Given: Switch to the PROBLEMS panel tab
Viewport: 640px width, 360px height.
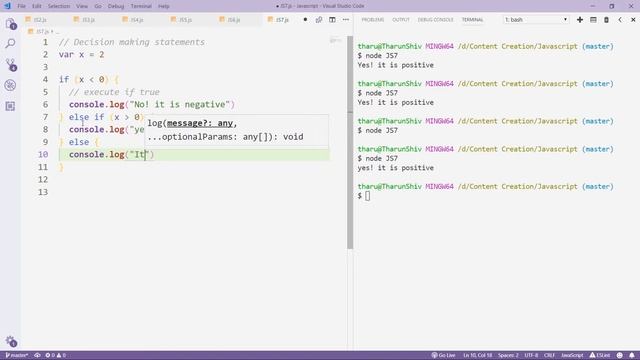Looking at the screenshot, I should (x=373, y=20).
